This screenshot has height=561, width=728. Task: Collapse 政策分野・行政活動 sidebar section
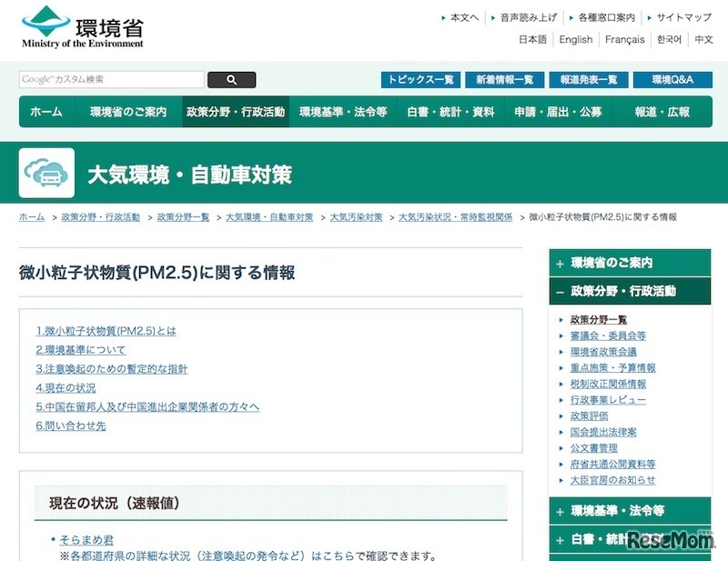630,291
